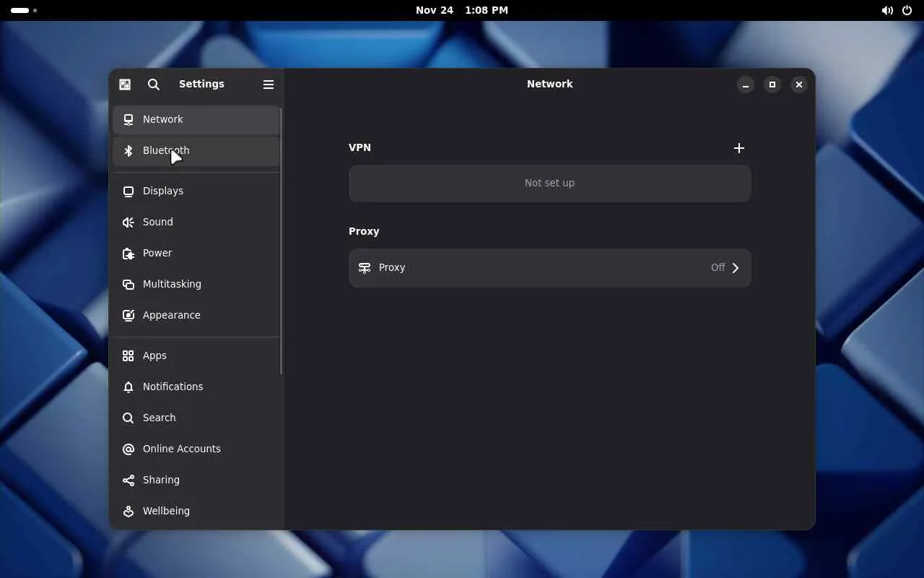The image size is (924, 578).
Task: Open Wellbeing settings
Action: [x=196, y=511]
